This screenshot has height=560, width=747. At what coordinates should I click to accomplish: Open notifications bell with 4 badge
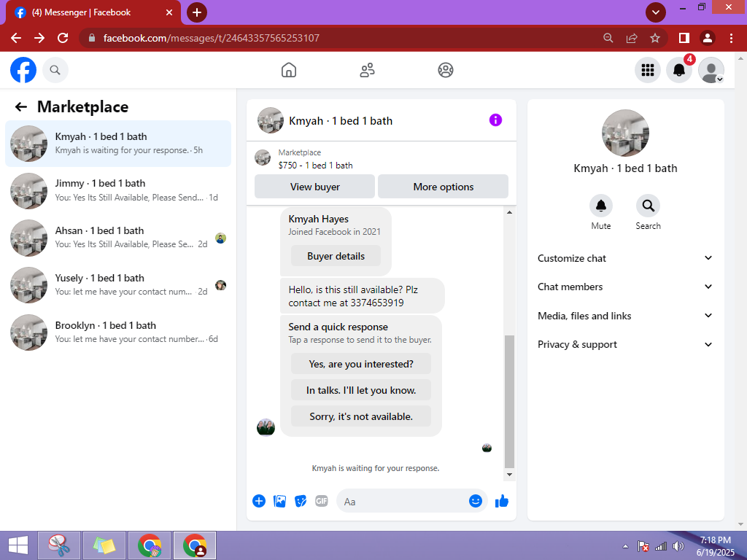[x=679, y=70]
